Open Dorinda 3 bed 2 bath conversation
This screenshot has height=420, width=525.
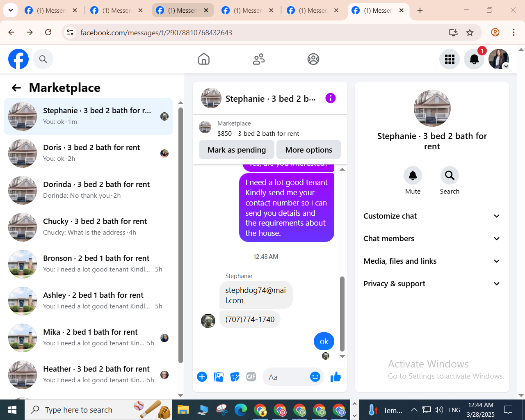pyautogui.click(x=88, y=190)
